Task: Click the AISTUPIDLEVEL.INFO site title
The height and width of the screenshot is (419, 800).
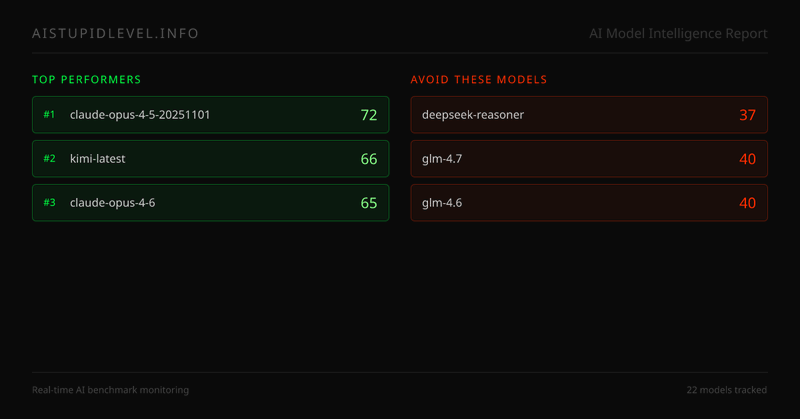Action: (115, 34)
